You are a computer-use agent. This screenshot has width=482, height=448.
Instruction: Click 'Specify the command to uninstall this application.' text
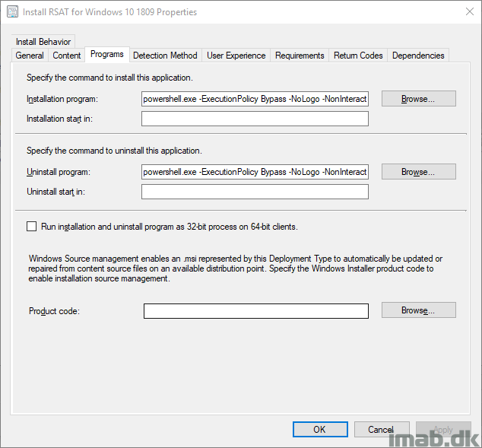coord(114,151)
